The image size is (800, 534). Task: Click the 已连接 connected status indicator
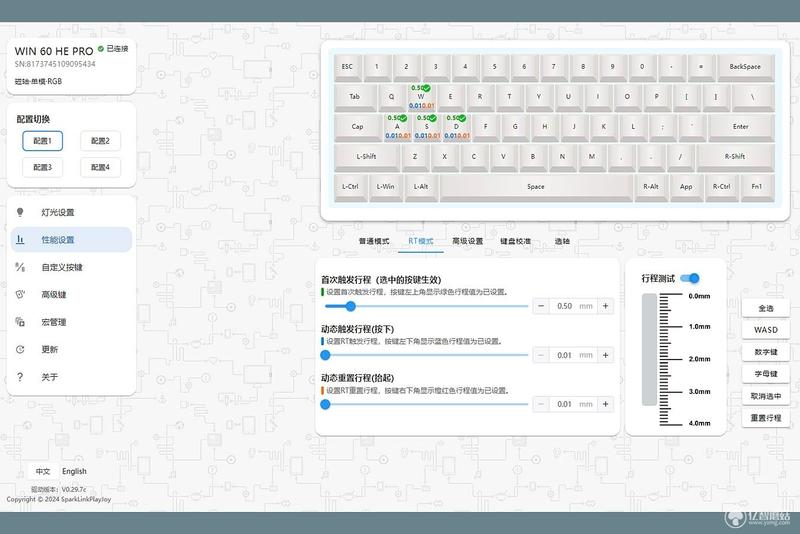[113, 48]
